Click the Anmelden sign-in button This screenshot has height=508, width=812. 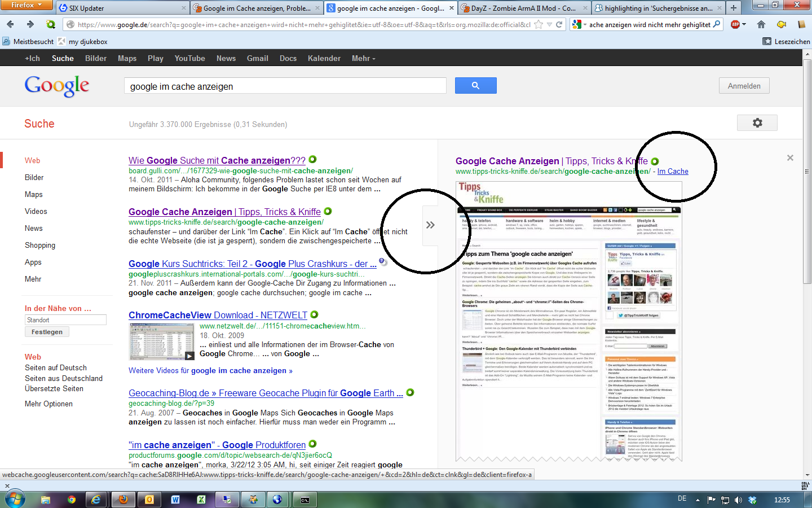[744, 86]
